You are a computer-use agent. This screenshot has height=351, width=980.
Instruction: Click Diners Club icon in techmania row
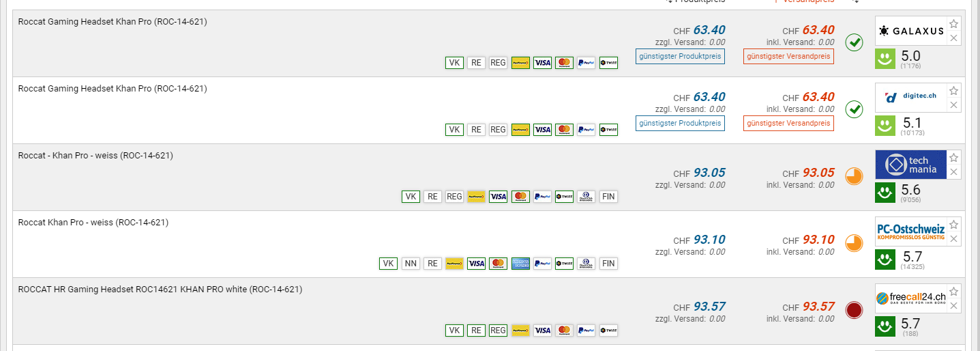tap(586, 197)
